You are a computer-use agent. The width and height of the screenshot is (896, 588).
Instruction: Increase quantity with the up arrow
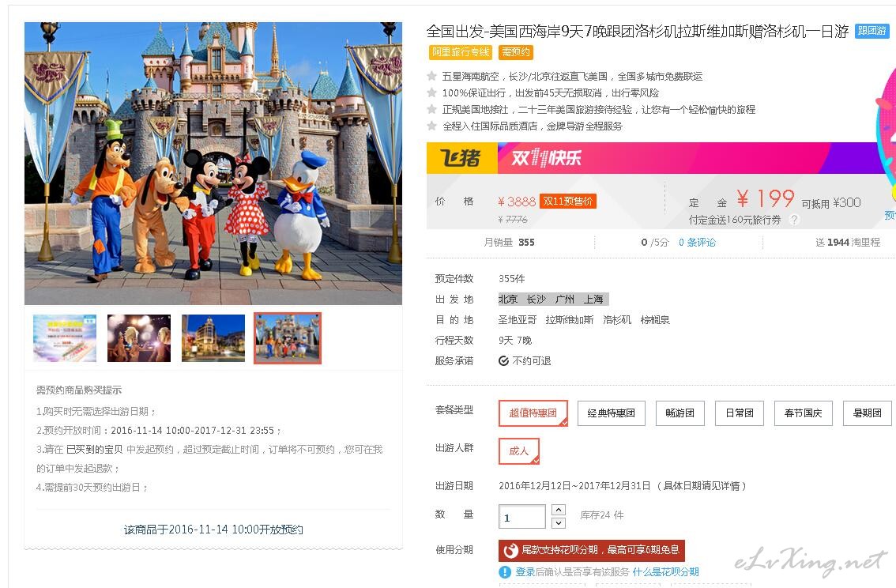point(559,510)
